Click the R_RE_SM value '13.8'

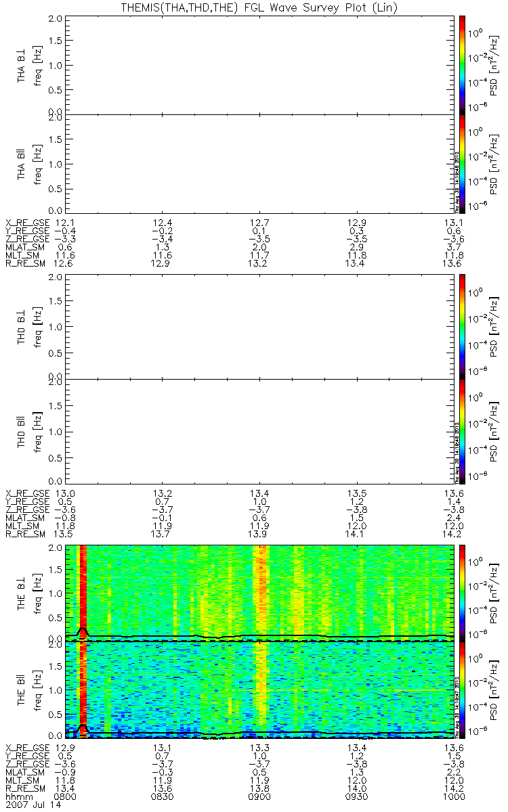pos(259,790)
